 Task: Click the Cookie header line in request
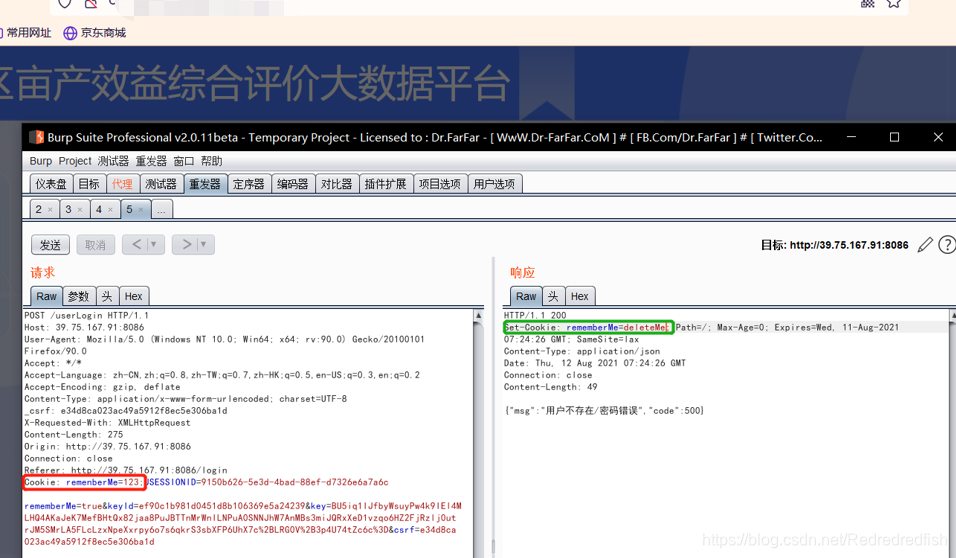(206, 482)
